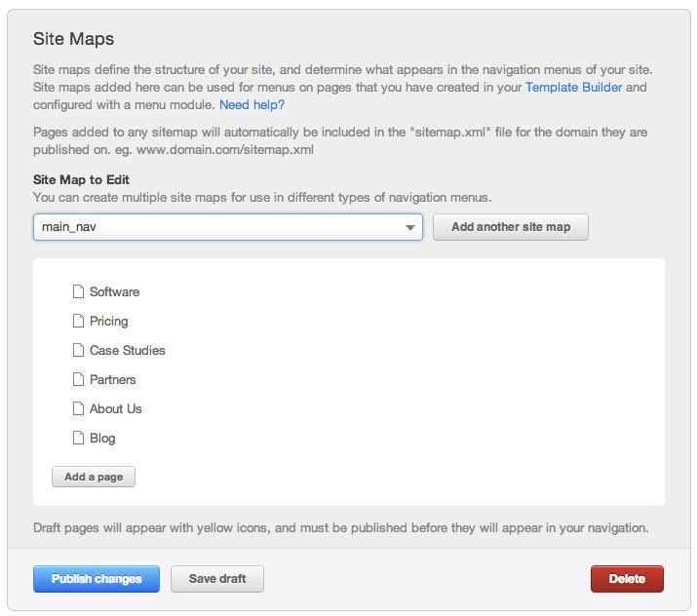Select the Pricing page entry
Screen dimensions: 697x616
[x=108, y=321]
